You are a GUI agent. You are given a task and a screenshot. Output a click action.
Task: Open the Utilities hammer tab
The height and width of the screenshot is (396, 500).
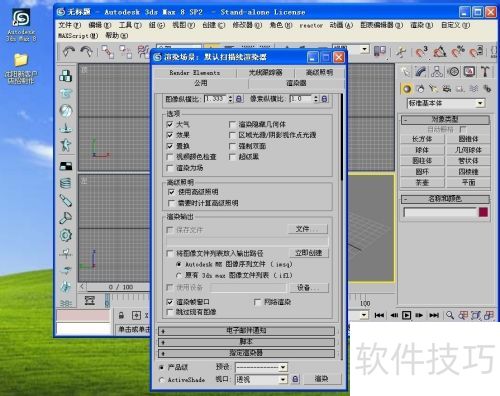point(485,71)
